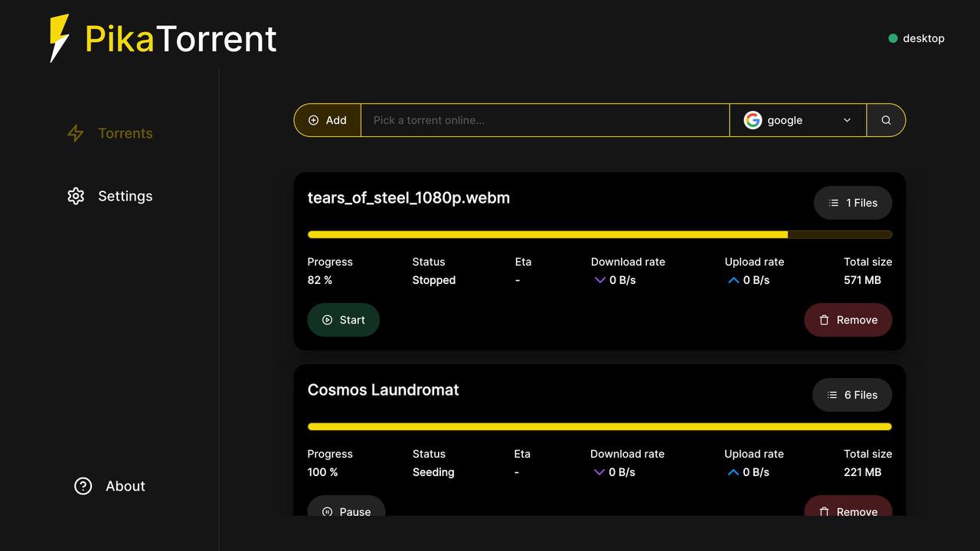Click tears_of_steel upload rate arrow icon
This screenshot has width=980, height=551.
click(733, 280)
